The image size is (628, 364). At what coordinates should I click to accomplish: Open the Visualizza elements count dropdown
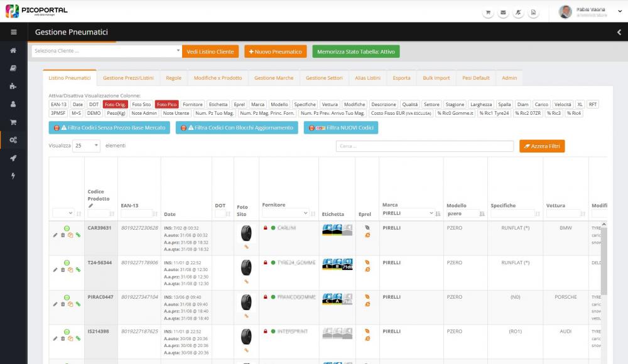pos(86,146)
